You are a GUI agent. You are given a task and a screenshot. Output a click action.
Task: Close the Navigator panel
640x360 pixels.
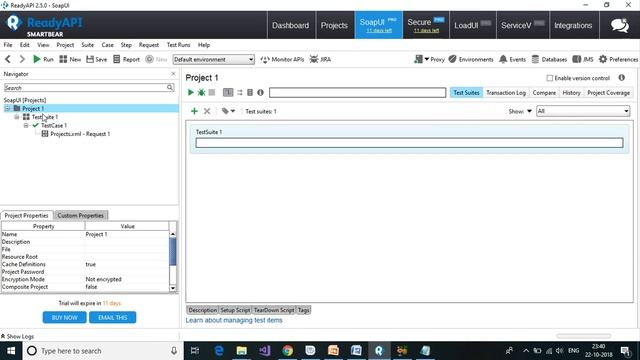click(173, 74)
